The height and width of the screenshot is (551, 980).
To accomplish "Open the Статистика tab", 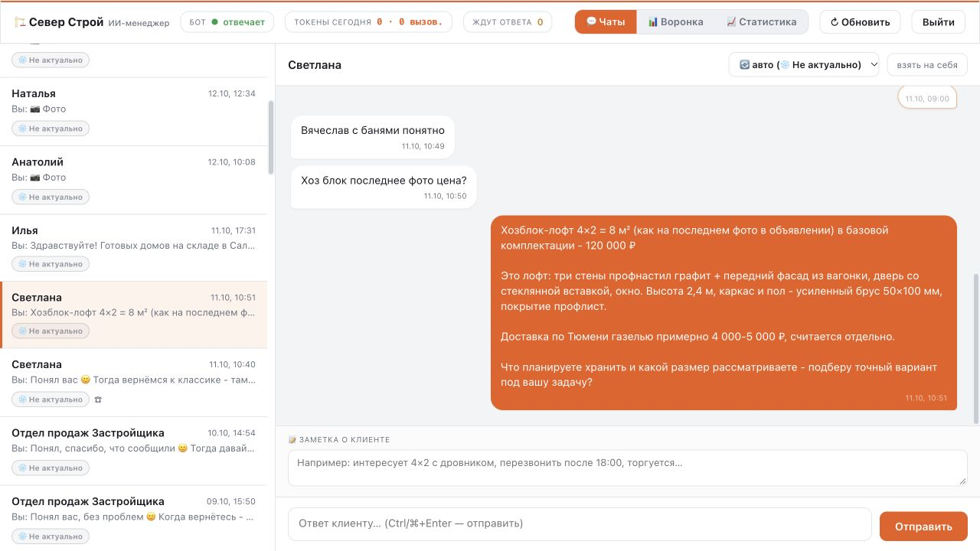I will (761, 22).
